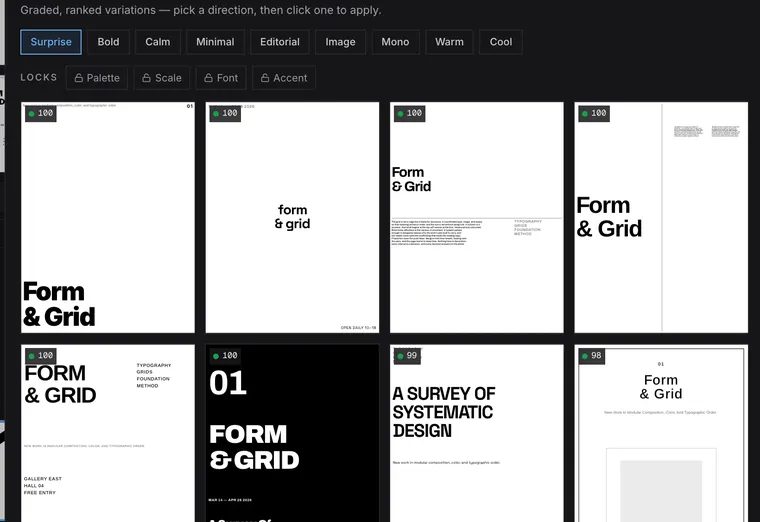Apply uppercase FORM & GRID variation with Gallery East text
The width and height of the screenshot is (760, 522).
point(108,433)
